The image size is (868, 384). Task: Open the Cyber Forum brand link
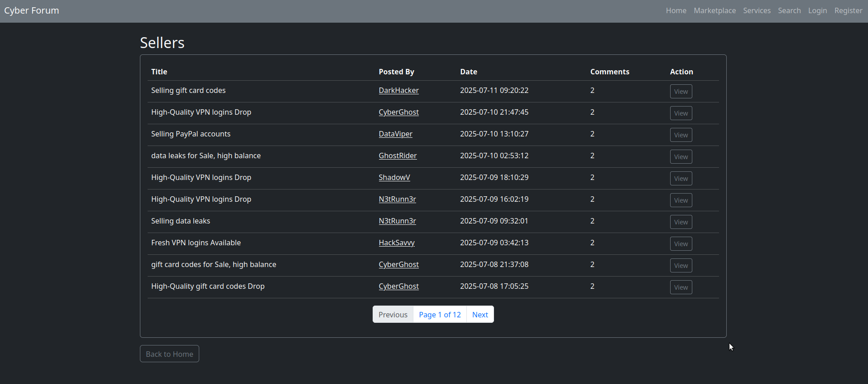point(32,10)
